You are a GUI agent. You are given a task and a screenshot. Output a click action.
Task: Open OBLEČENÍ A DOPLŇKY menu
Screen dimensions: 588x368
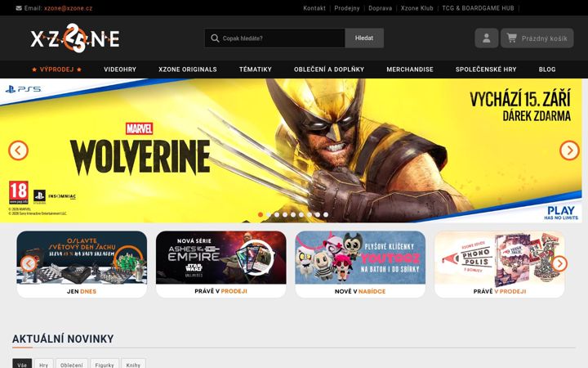[329, 70]
